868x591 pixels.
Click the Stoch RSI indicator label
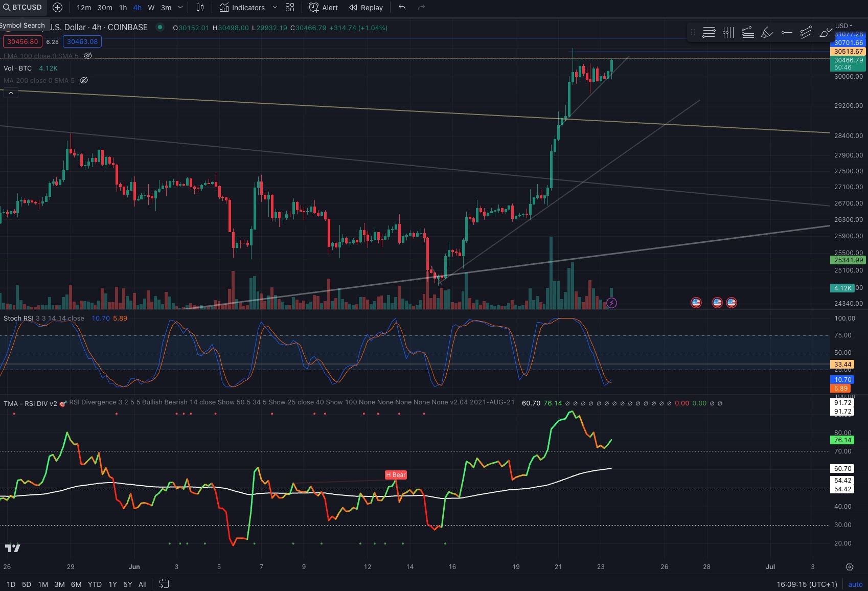click(x=19, y=318)
